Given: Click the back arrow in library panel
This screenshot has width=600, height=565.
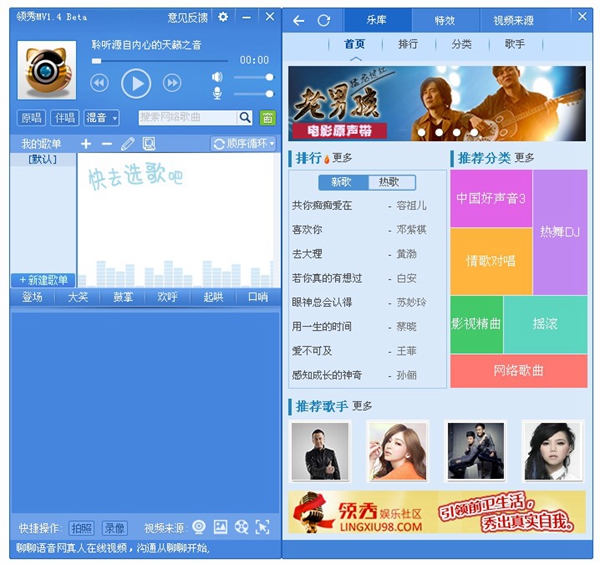Looking at the screenshot, I should point(299,20).
